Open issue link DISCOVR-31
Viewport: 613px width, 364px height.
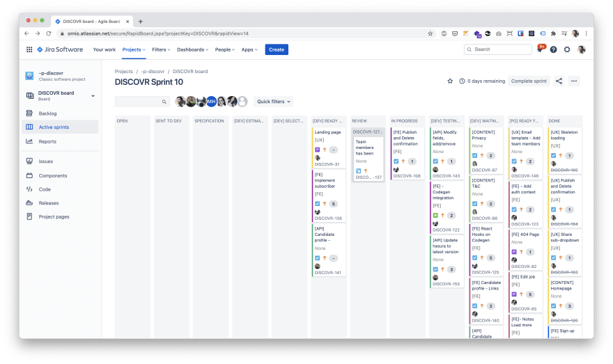(x=327, y=164)
